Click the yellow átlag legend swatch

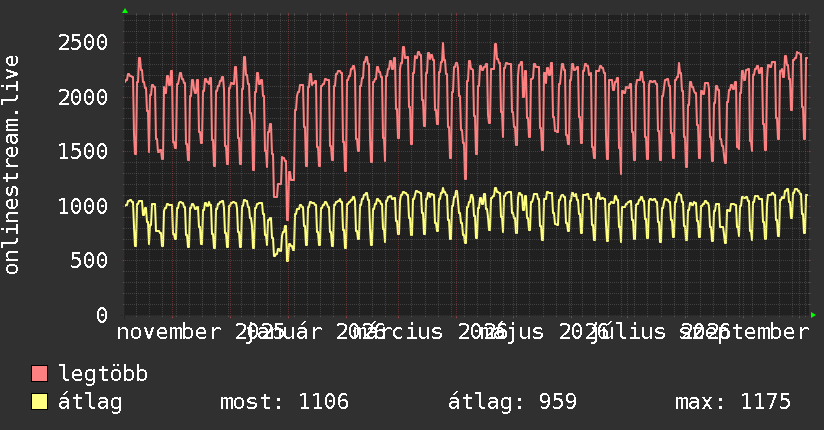[x=39, y=402]
